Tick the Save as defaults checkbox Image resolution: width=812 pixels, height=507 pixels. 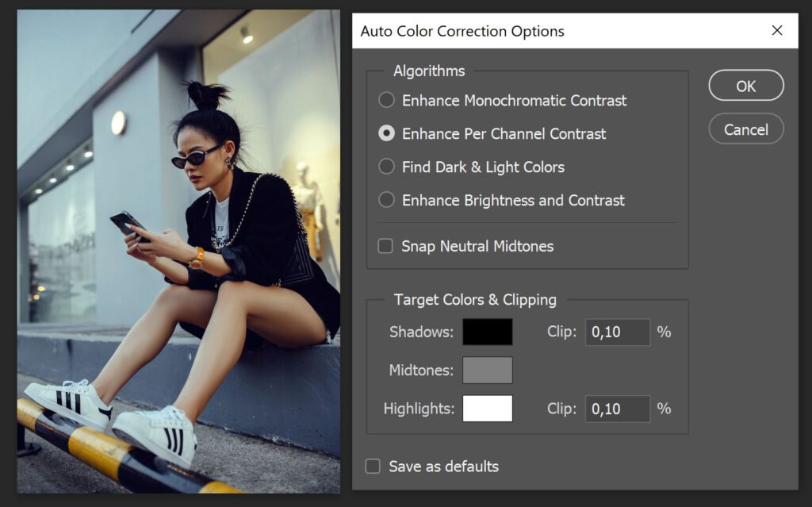[x=373, y=466]
